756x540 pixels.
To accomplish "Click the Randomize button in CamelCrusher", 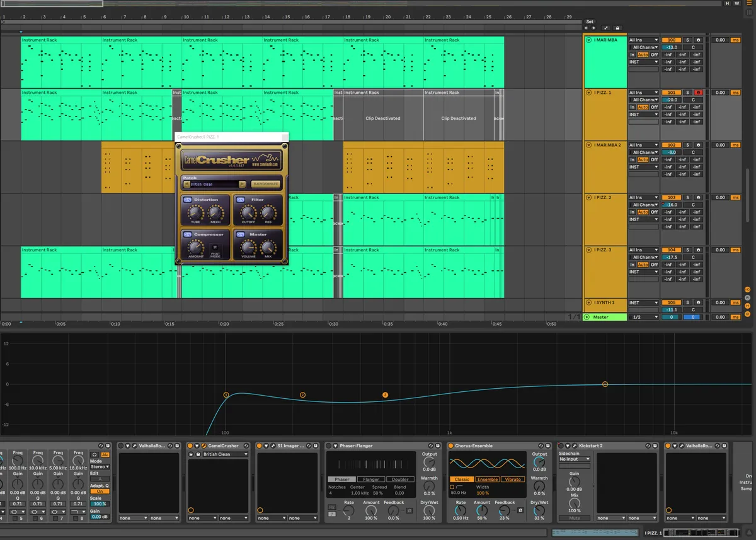I will pyautogui.click(x=265, y=185).
